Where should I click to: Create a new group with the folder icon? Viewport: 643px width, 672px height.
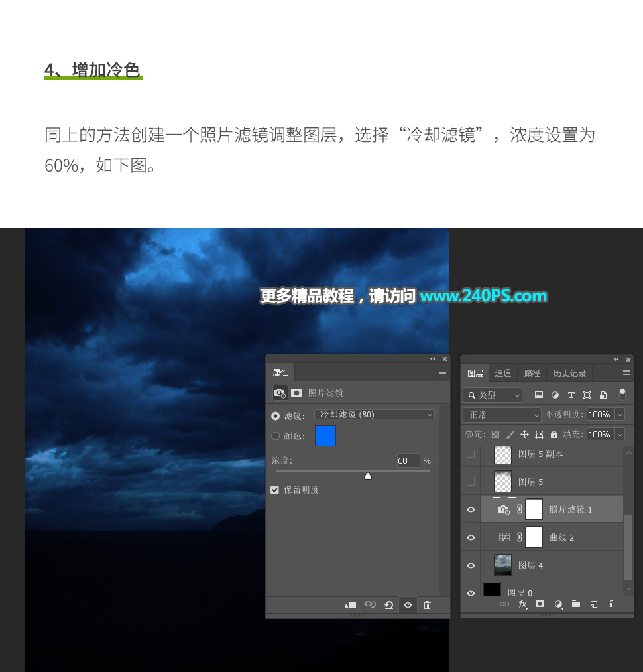pos(576,604)
